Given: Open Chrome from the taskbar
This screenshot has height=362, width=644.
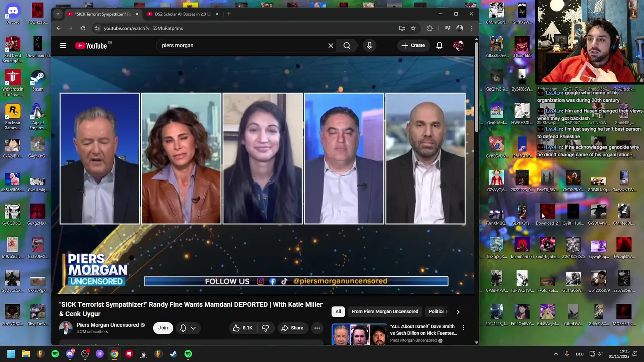Looking at the screenshot, I should (114, 354).
